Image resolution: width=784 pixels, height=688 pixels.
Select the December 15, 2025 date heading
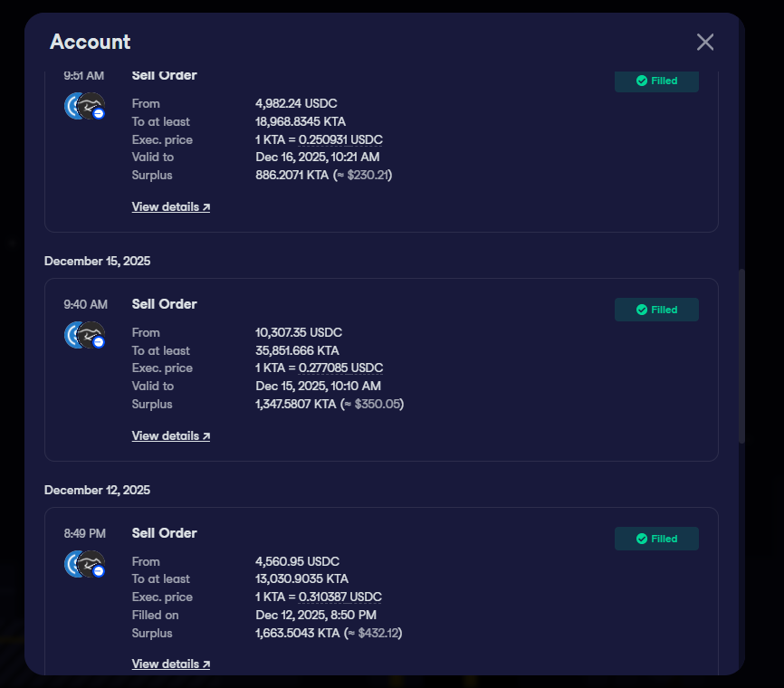[97, 261]
